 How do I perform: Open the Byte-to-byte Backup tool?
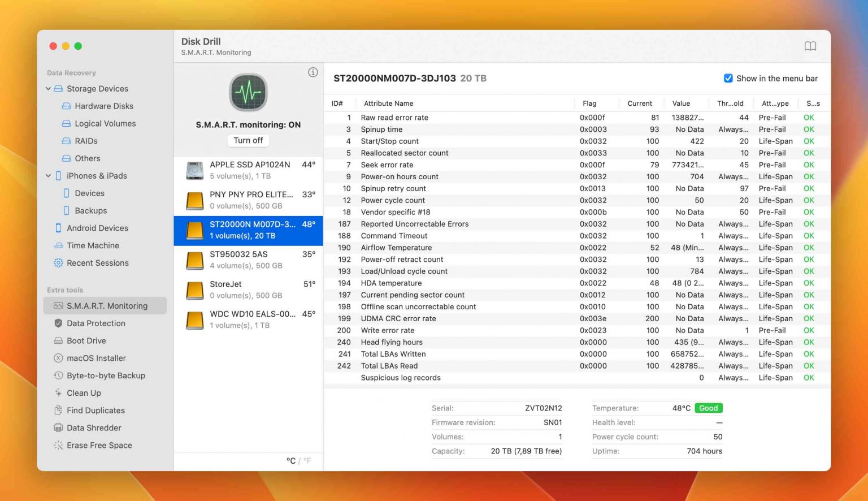click(x=105, y=375)
